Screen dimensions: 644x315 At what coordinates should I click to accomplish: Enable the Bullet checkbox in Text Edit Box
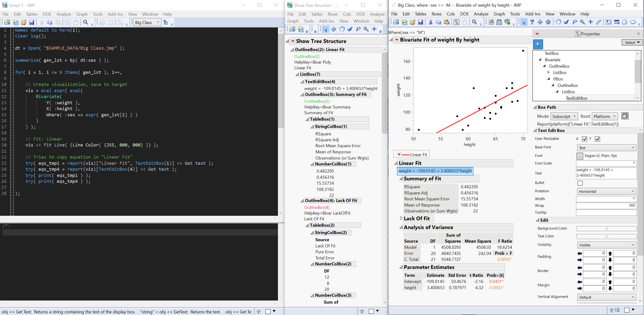580,183
